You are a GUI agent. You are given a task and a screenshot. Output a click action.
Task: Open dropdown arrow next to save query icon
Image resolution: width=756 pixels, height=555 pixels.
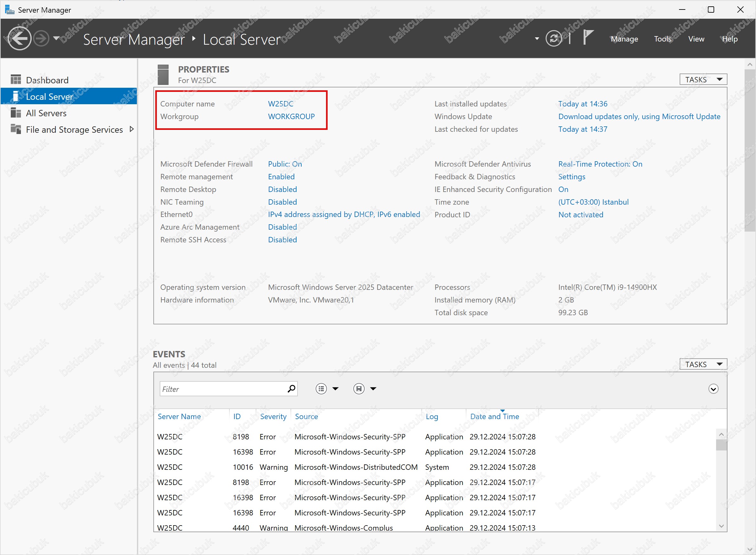[373, 389]
